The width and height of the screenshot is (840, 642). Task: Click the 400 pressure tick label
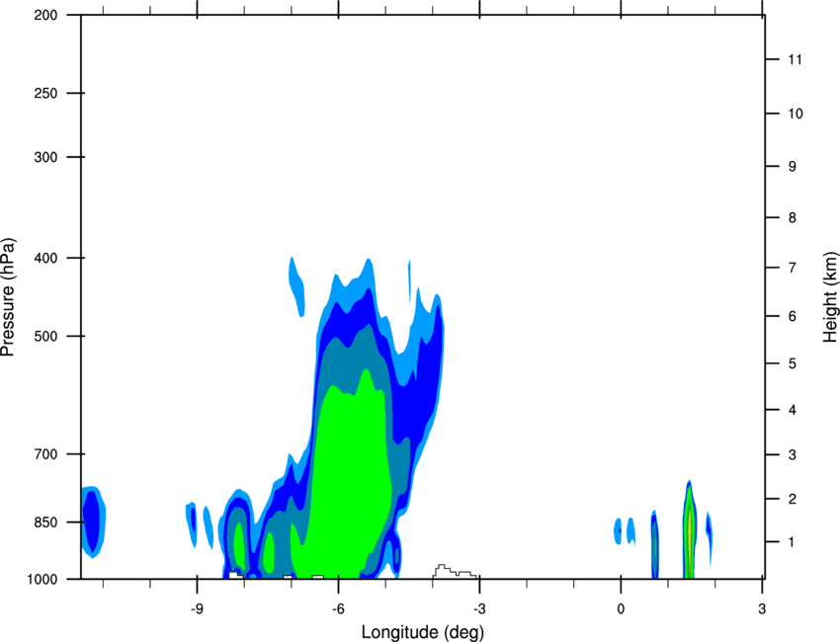click(x=45, y=258)
